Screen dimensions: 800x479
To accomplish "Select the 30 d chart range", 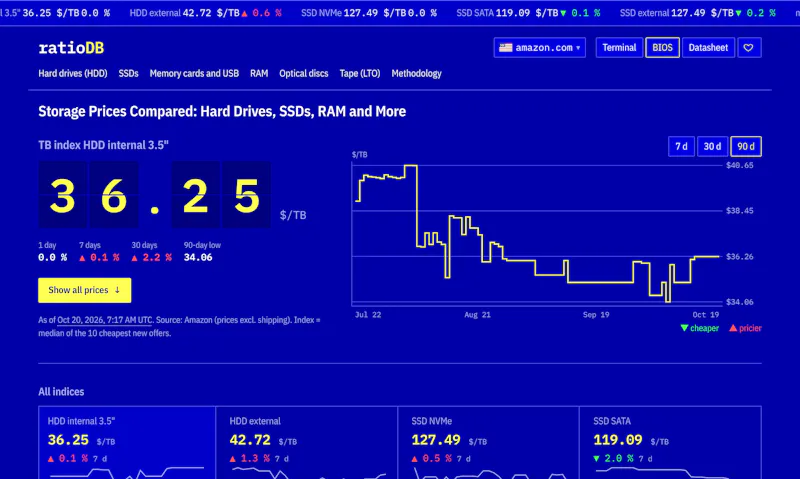I will click(712, 146).
